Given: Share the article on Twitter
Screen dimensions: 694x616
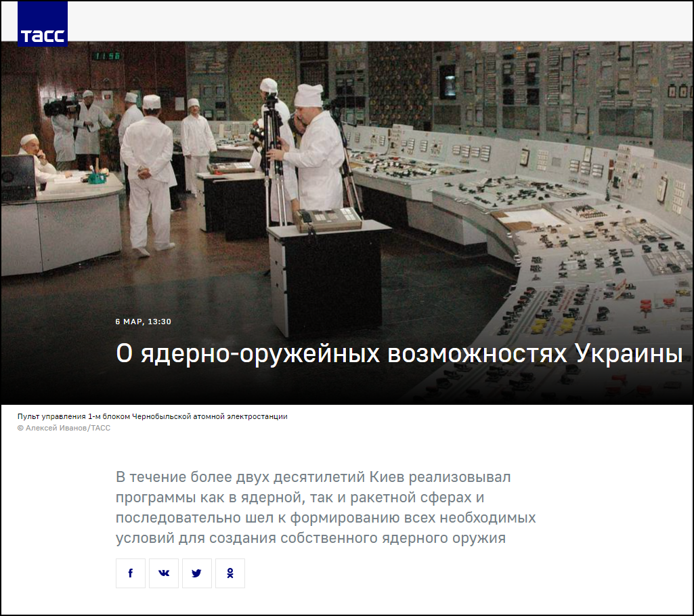Looking at the screenshot, I should click(x=197, y=573).
